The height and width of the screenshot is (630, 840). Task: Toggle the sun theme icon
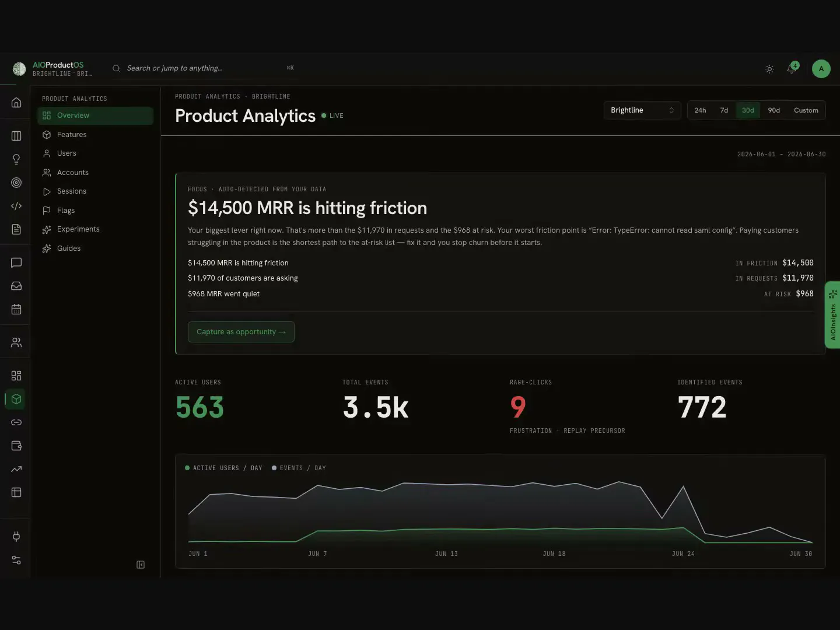tap(770, 69)
